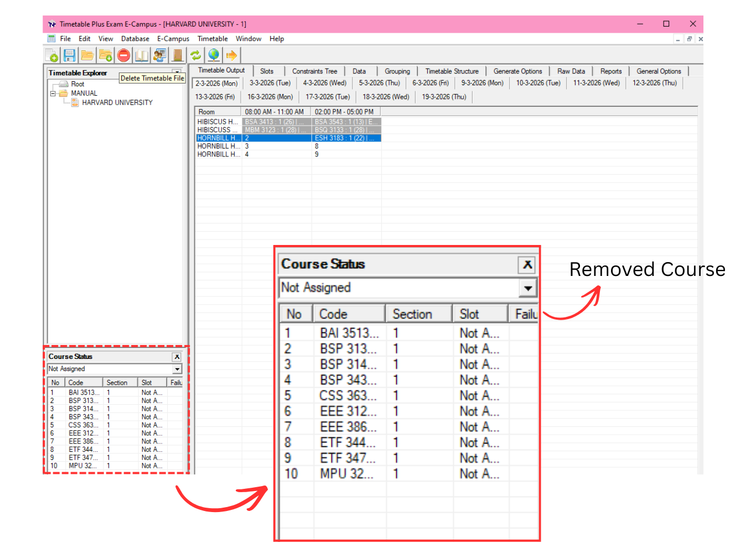Screen dimensions: 756x548
Task: Click the drive icon beside Root
Action: pyautogui.click(x=64, y=84)
